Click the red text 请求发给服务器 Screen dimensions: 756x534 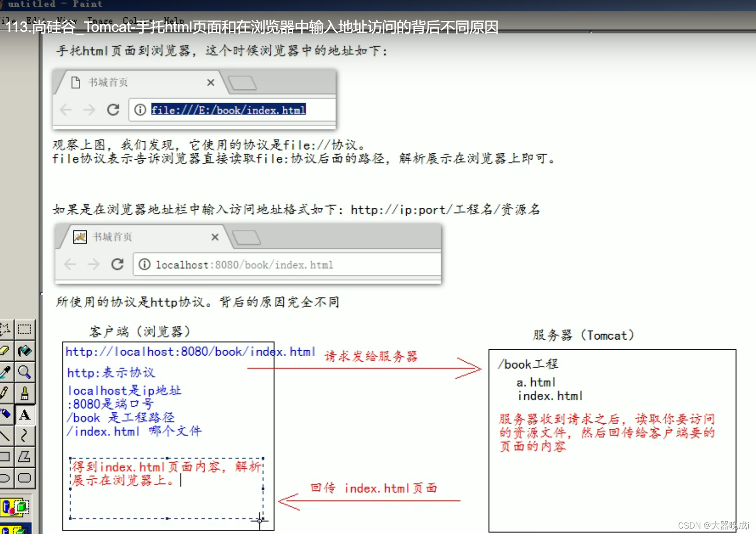pos(371,356)
